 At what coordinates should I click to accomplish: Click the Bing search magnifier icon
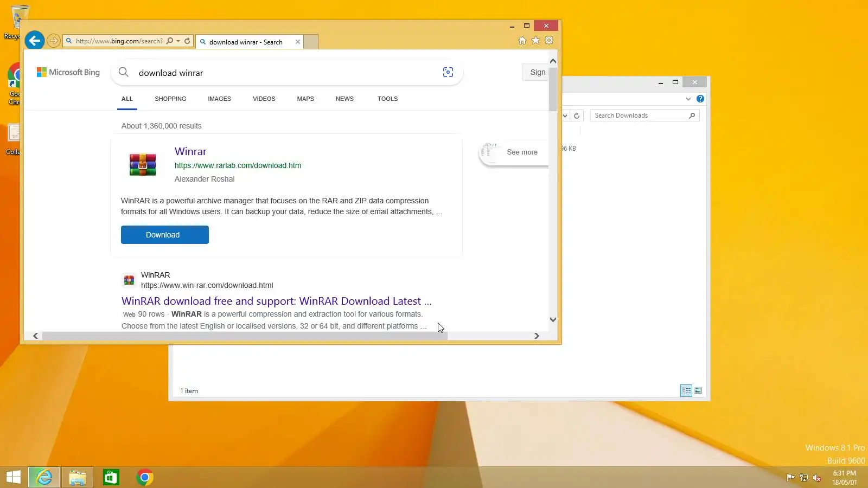coord(124,72)
